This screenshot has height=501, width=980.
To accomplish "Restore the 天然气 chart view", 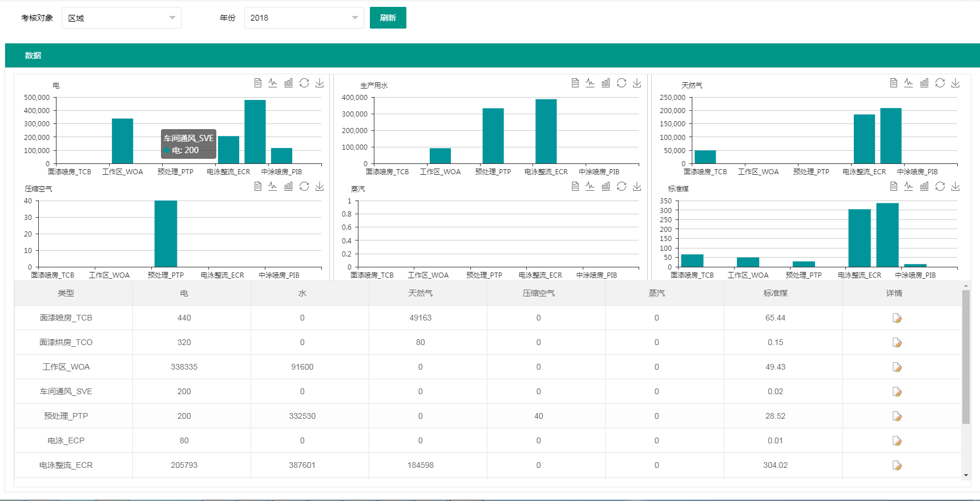I will pos(940,83).
